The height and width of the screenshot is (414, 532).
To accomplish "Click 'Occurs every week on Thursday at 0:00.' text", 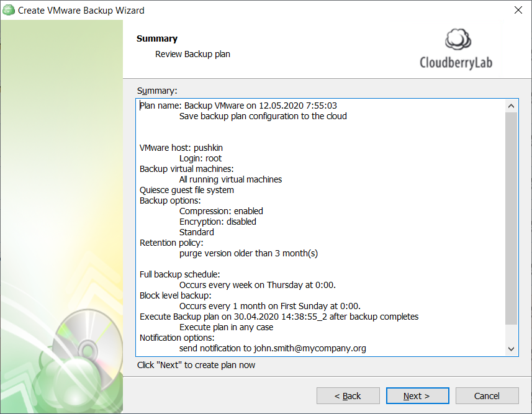I will (258, 284).
